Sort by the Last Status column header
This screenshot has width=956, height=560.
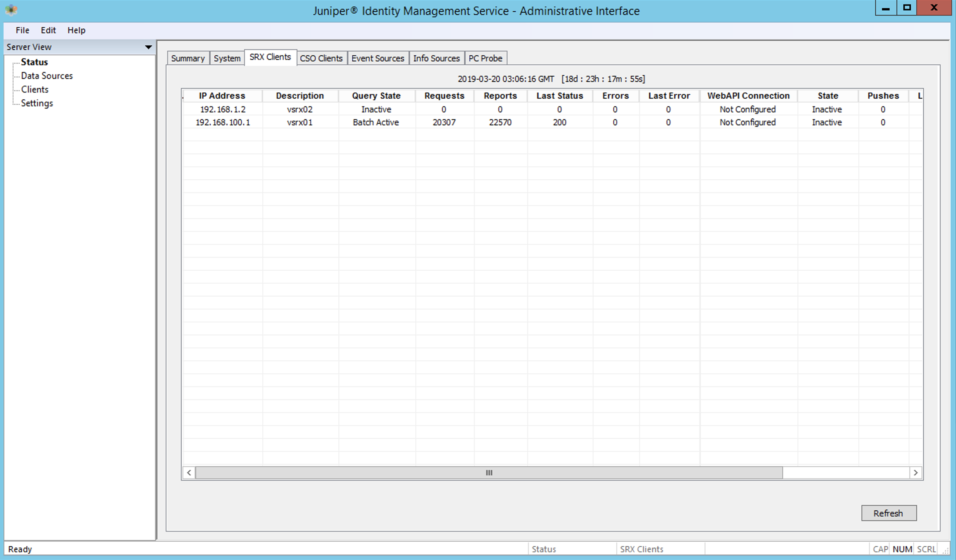560,96
